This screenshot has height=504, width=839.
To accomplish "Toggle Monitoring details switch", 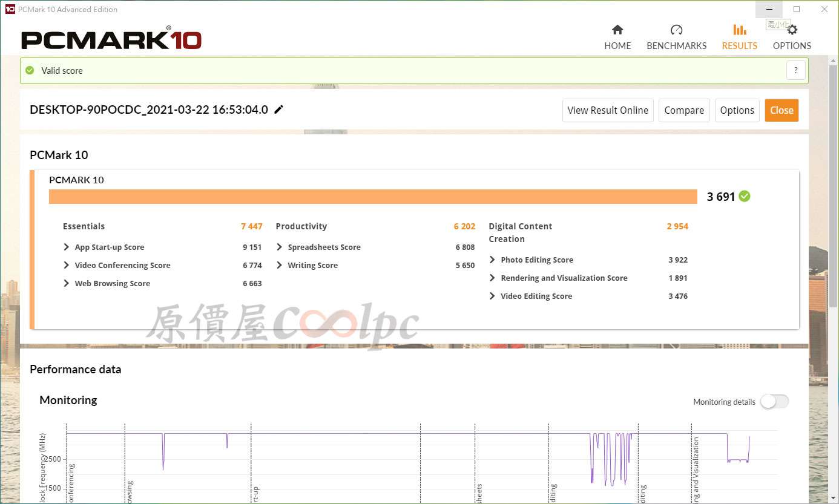I will click(774, 401).
